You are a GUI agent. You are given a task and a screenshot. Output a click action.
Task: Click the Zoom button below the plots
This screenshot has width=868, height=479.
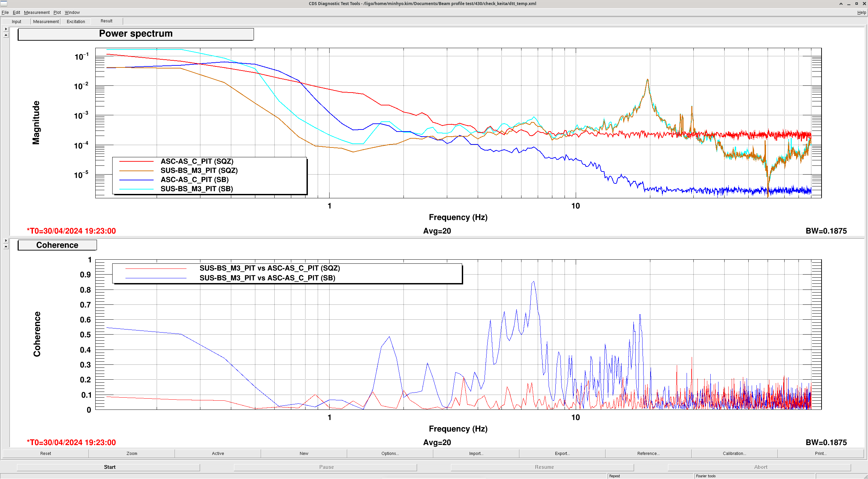[132, 454]
